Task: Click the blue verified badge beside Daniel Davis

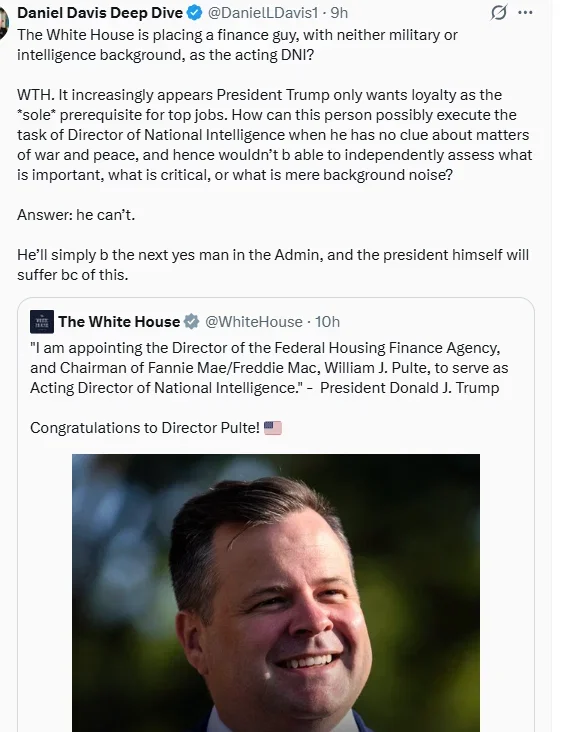Action: (x=194, y=13)
